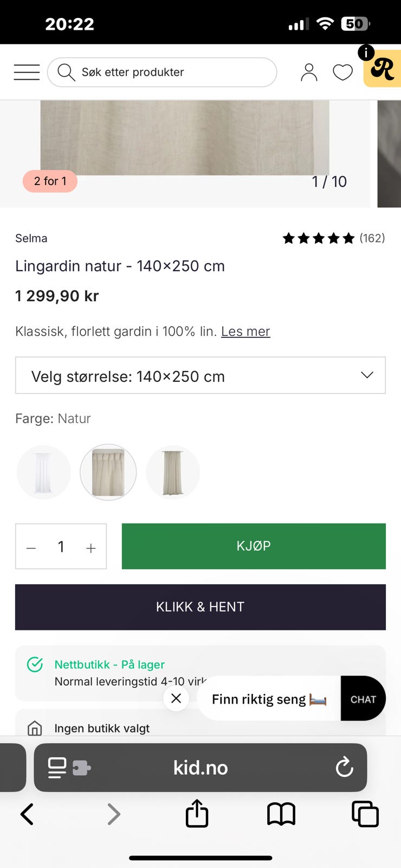Open the Safari tabs overview icon
401x868 pixels.
coord(365,814)
